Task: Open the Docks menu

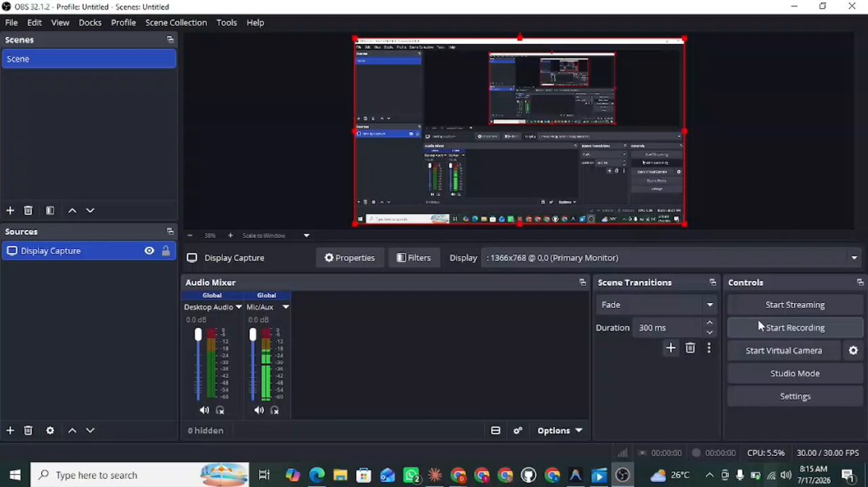Action: click(x=90, y=22)
